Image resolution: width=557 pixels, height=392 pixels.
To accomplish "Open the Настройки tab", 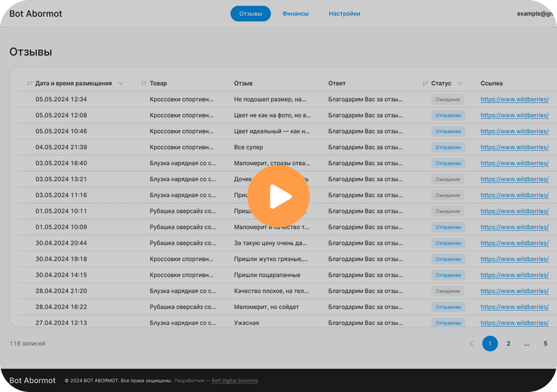I will [344, 14].
